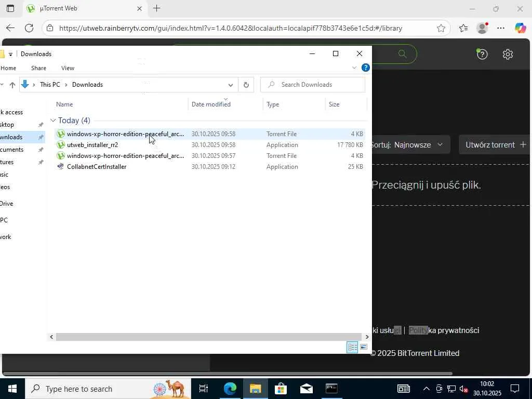Click the Search Downloads field
This screenshot has width=532, height=399.
[x=312, y=85]
